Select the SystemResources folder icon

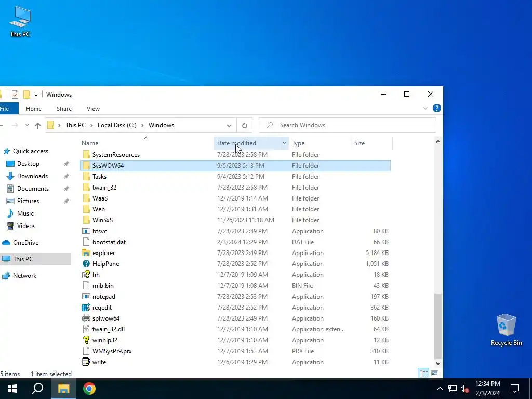tap(86, 155)
